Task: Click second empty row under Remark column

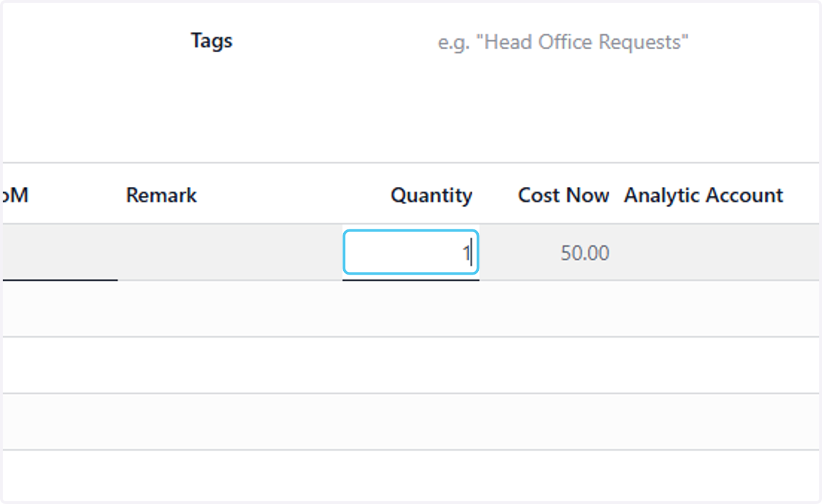Action: pos(230,365)
